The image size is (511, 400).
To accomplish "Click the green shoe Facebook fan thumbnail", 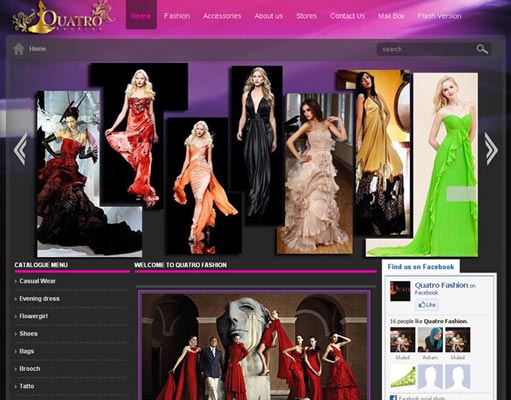I will click(403, 377).
